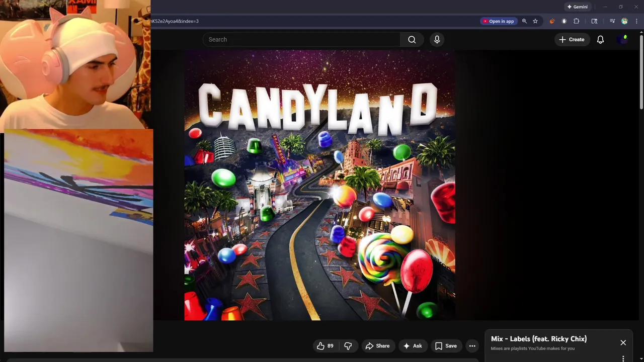Click the Share button
The width and height of the screenshot is (644, 362).
(x=377, y=346)
